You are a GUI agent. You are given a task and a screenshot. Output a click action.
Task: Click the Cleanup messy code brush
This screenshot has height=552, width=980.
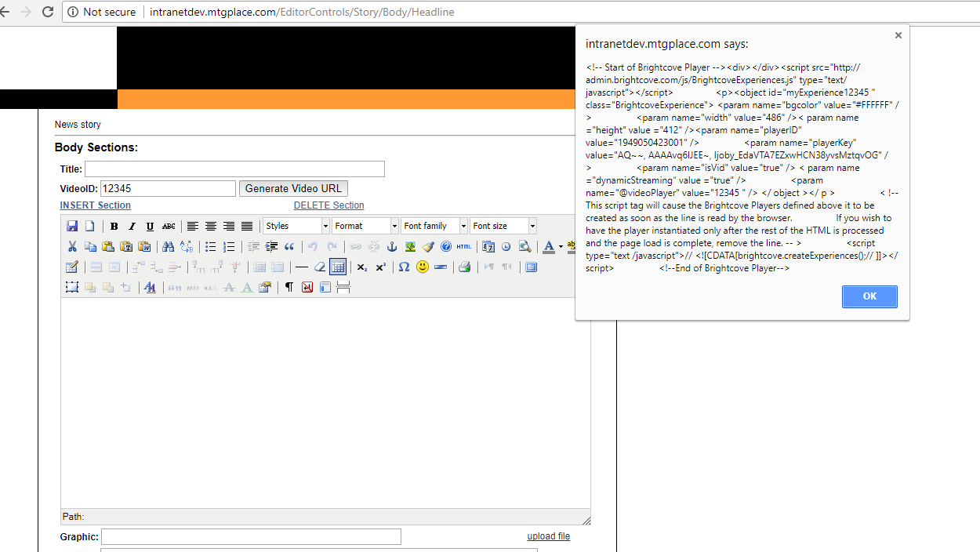(428, 246)
